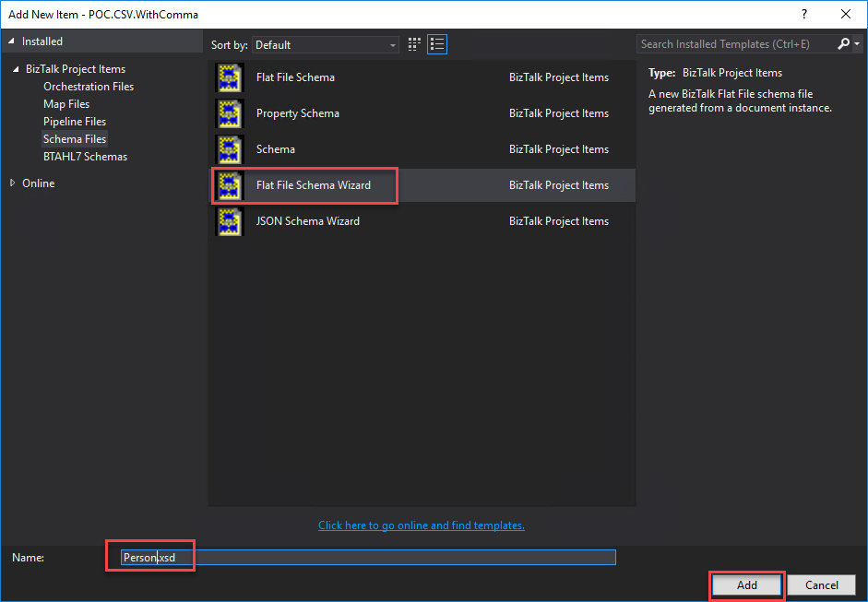Click the 'Flat File Schema' name text
868x602 pixels.
pos(295,77)
